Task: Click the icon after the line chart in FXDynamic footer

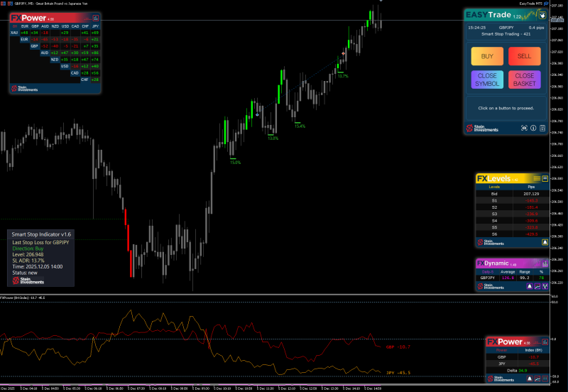Action: click(545, 286)
